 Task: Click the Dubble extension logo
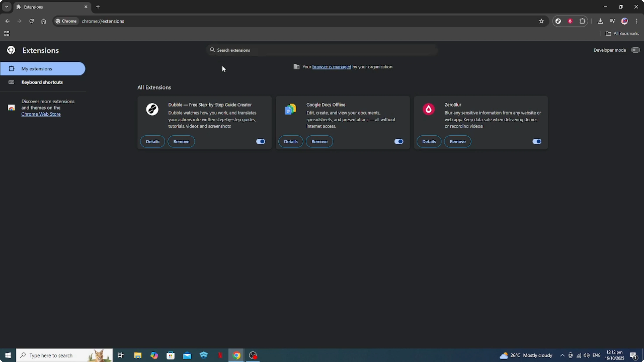[x=152, y=109]
